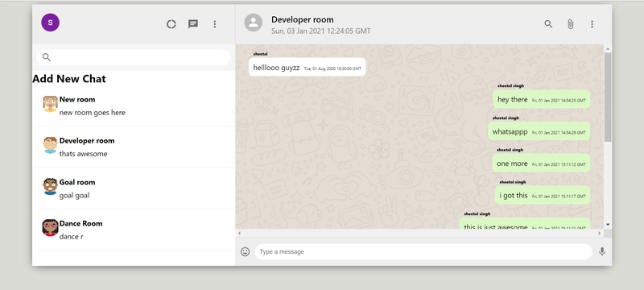Open the sidebar three-dots menu
The width and height of the screenshot is (644, 290).
[215, 24]
